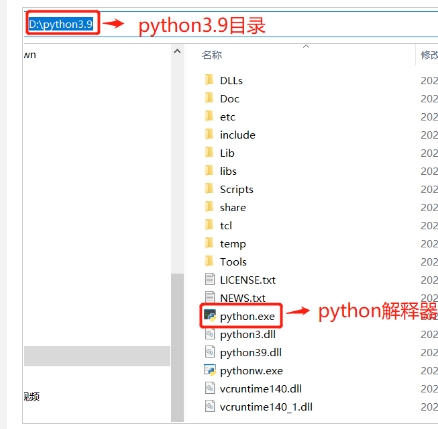Select the DLLs folder icon
This screenshot has height=429, width=438.
[209, 80]
